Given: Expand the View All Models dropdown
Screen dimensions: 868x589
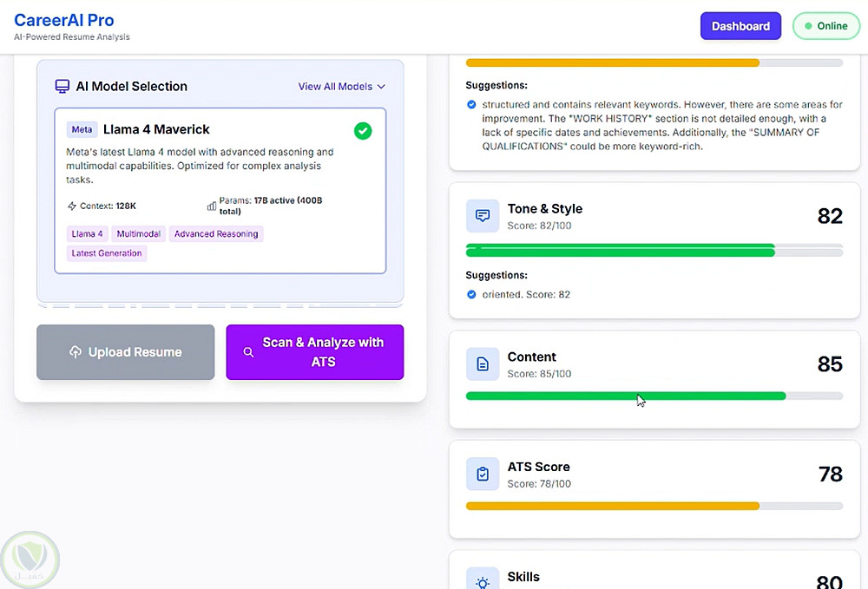Looking at the screenshot, I should pos(341,87).
